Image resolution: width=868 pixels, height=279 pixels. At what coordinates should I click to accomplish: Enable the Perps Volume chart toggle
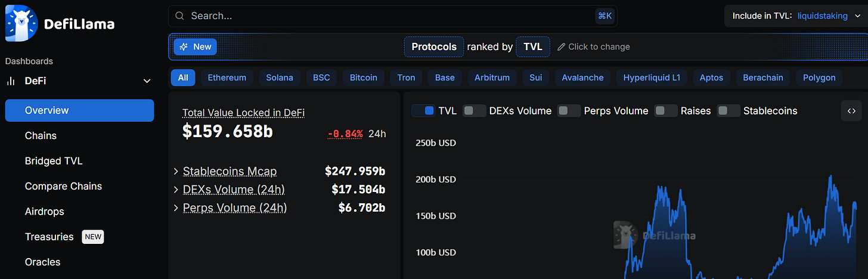[x=569, y=110]
